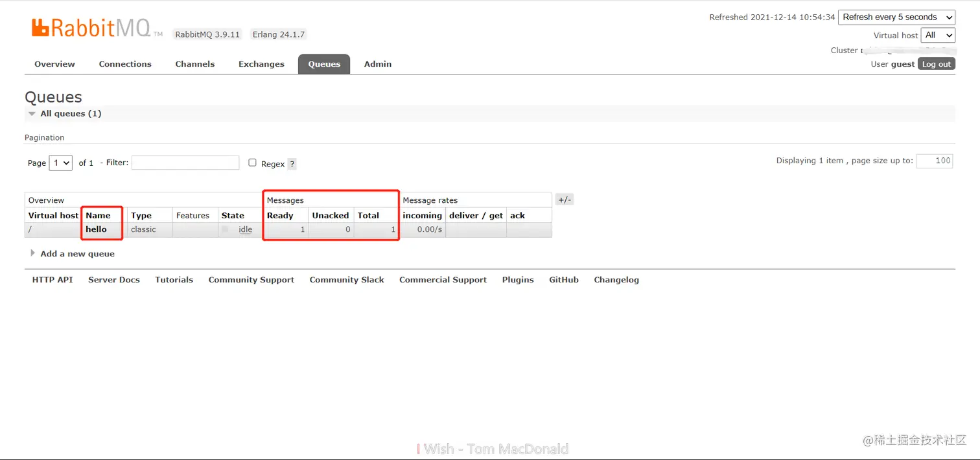Sort by the Ready column header
This screenshot has width=980, height=460.
(280, 215)
